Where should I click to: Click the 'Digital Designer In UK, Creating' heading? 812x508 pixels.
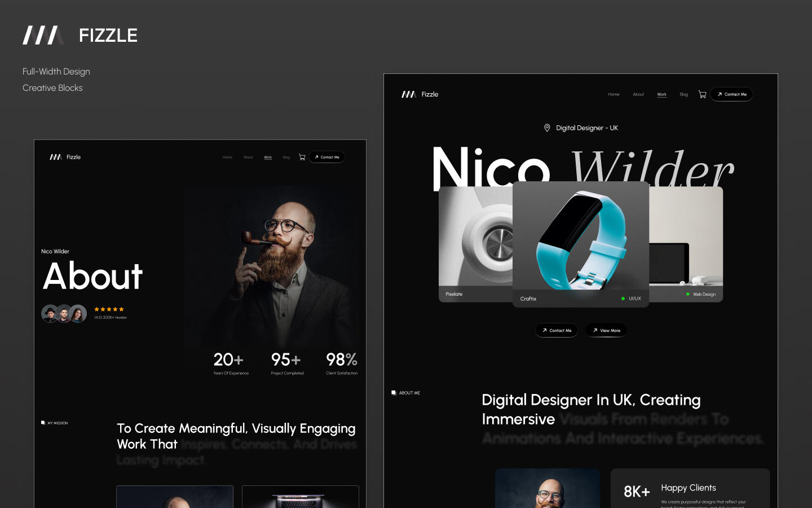pyautogui.click(x=591, y=400)
